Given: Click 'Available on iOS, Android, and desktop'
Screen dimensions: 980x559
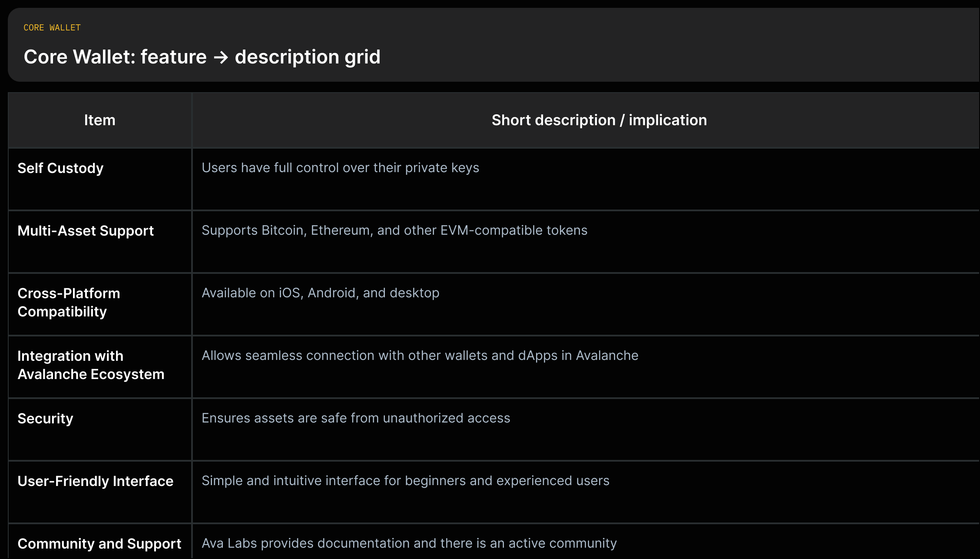Looking at the screenshot, I should 321,293.
